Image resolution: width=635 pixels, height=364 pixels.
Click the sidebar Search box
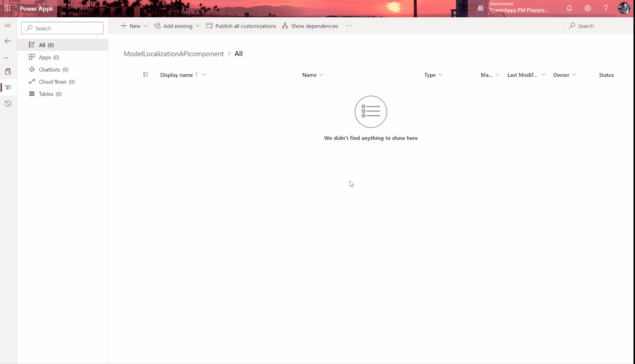pyautogui.click(x=62, y=28)
